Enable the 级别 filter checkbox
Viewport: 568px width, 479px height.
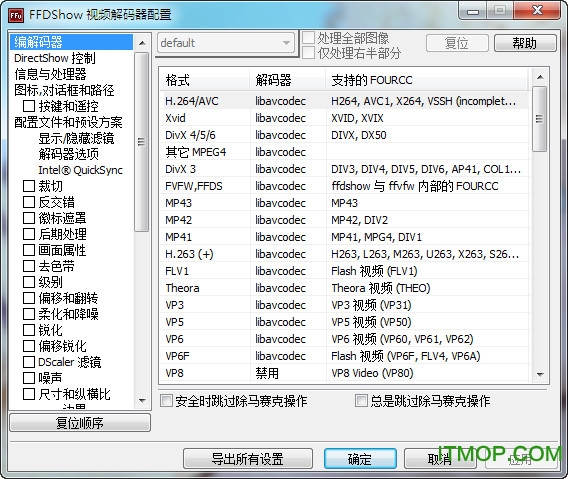point(29,282)
